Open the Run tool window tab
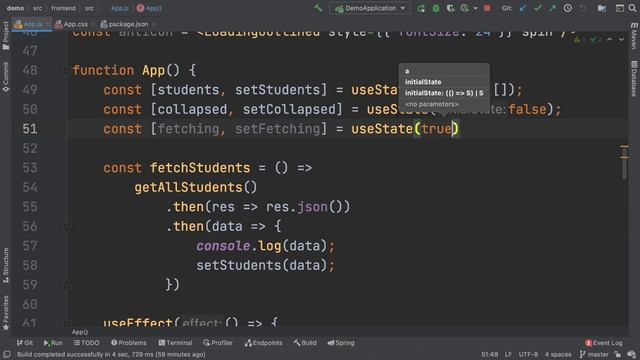This screenshot has width=640, height=360. coord(53,343)
